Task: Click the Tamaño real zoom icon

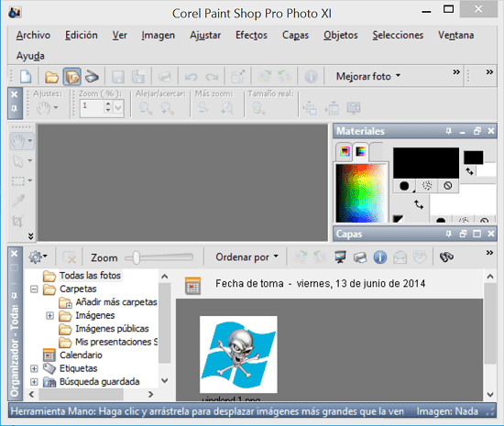Action: [x=258, y=108]
